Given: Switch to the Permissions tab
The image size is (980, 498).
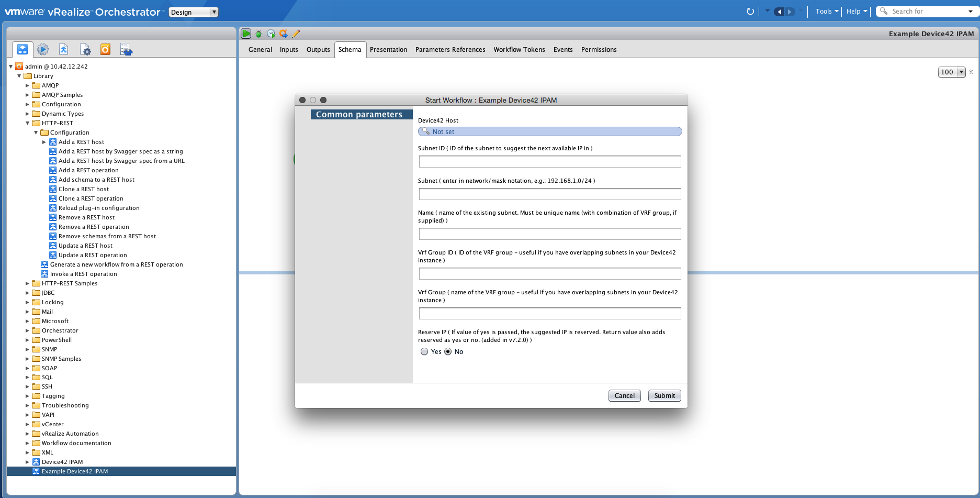Looking at the screenshot, I should click(599, 50).
